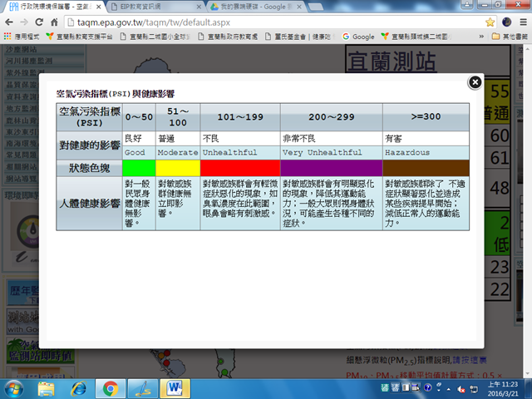Click the page scrollbar down arrow
The width and height of the screenshot is (532, 399).
tap(529, 374)
